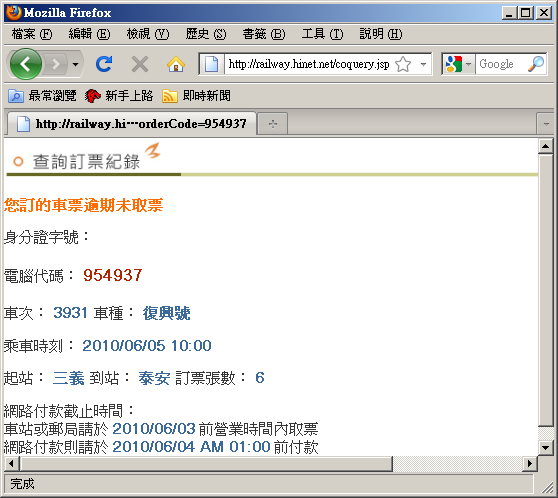This screenshot has height=498, width=558.
Task: Open the 檢視 (V) menu
Action: 148,34
